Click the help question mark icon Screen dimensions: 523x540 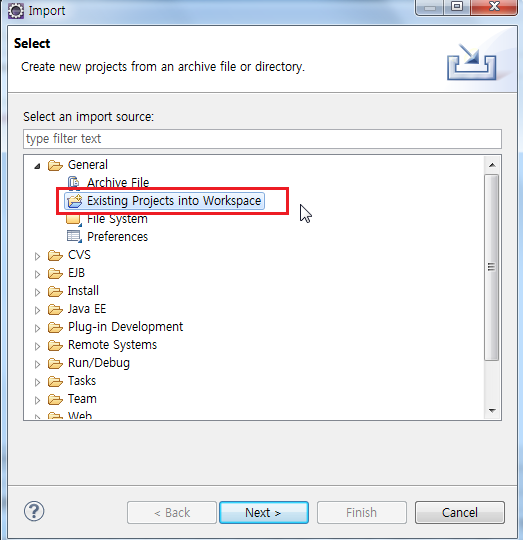(x=34, y=511)
